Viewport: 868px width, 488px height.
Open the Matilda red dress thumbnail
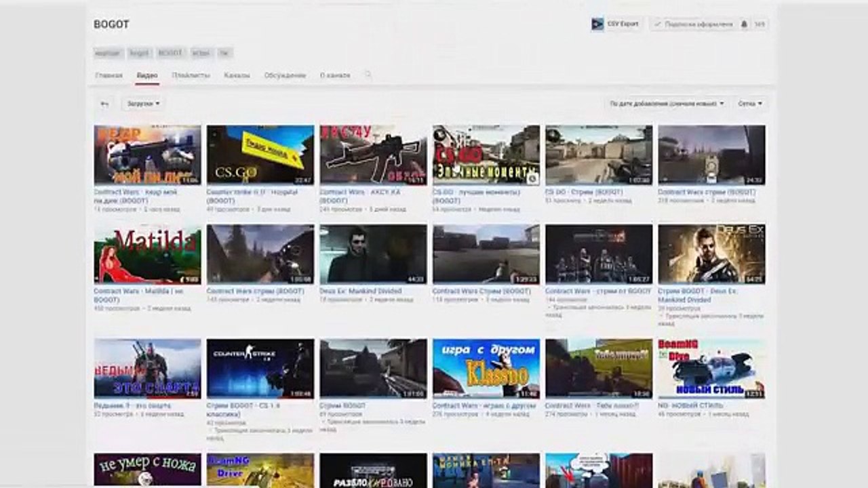click(147, 254)
